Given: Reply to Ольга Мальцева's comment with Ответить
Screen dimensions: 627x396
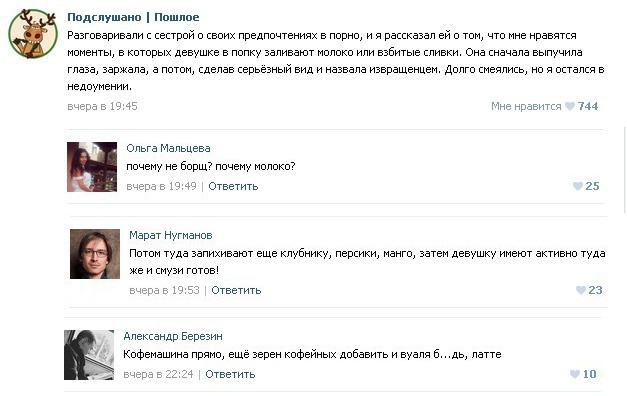Looking at the screenshot, I should click(233, 186).
